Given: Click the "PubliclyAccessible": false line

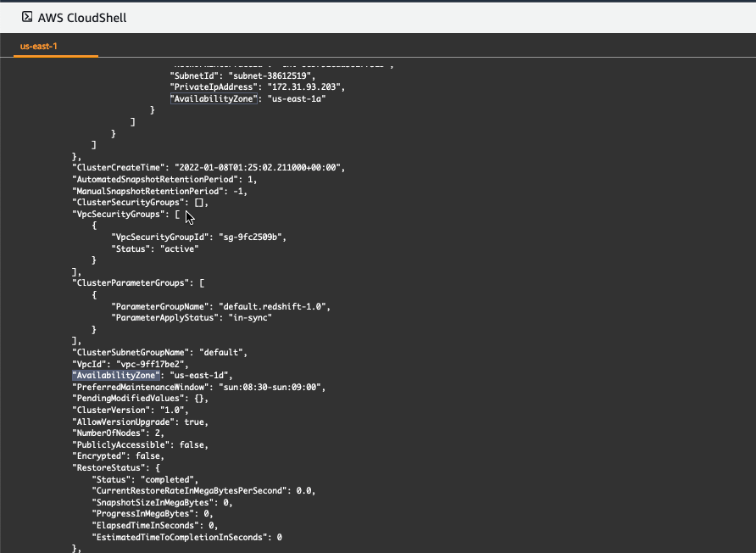Looking at the screenshot, I should click(141, 445).
